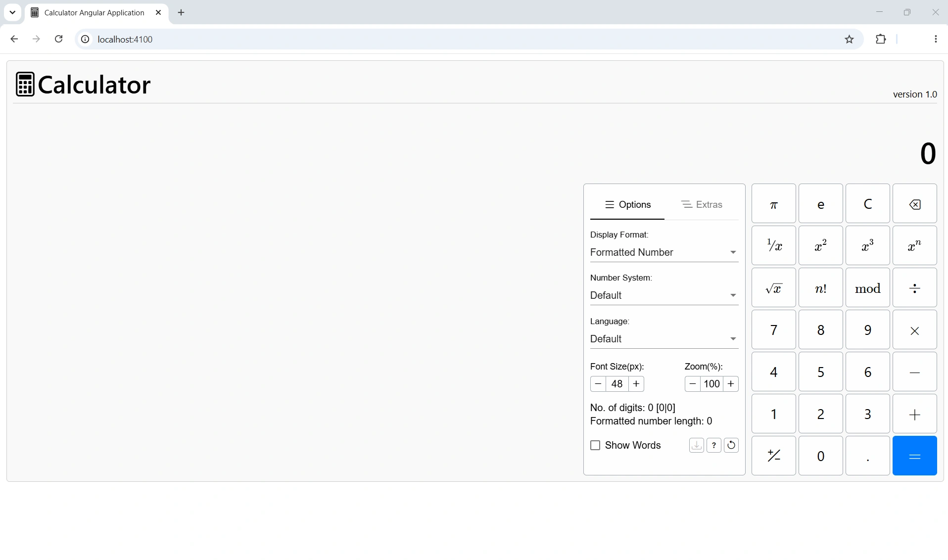
Task: Tap digit 5 on keypad
Action: [820, 372]
